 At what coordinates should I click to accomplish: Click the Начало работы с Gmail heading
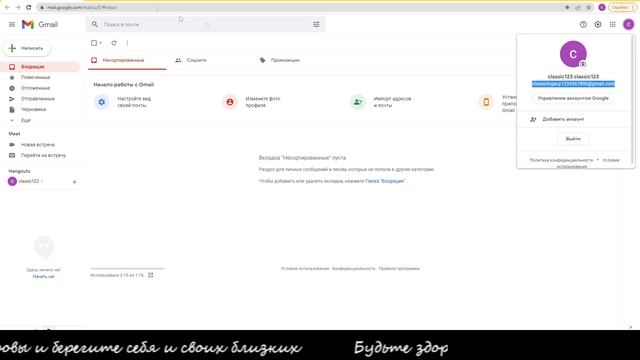pos(124,84)
